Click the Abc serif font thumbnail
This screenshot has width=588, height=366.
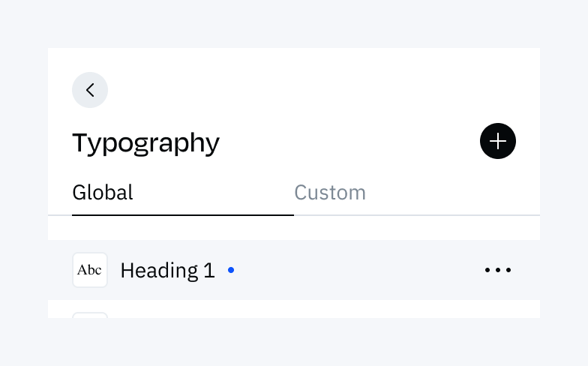[90, 270]
